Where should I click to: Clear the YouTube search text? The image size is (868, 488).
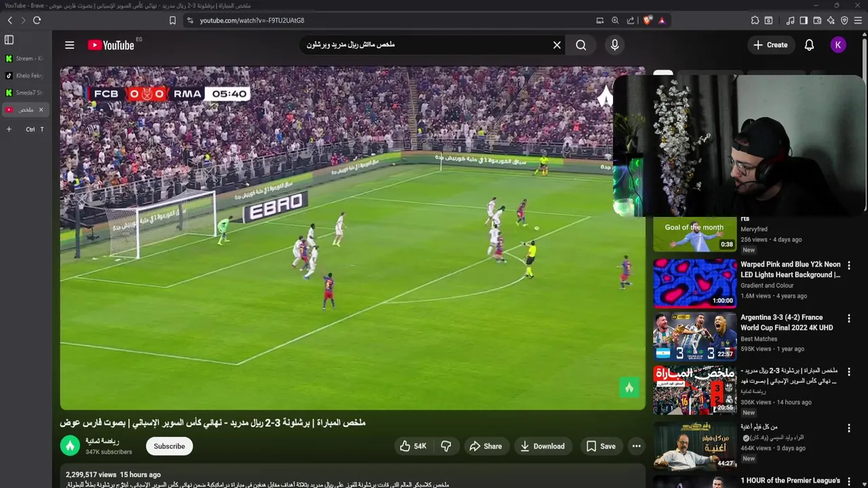coord(557,45)
